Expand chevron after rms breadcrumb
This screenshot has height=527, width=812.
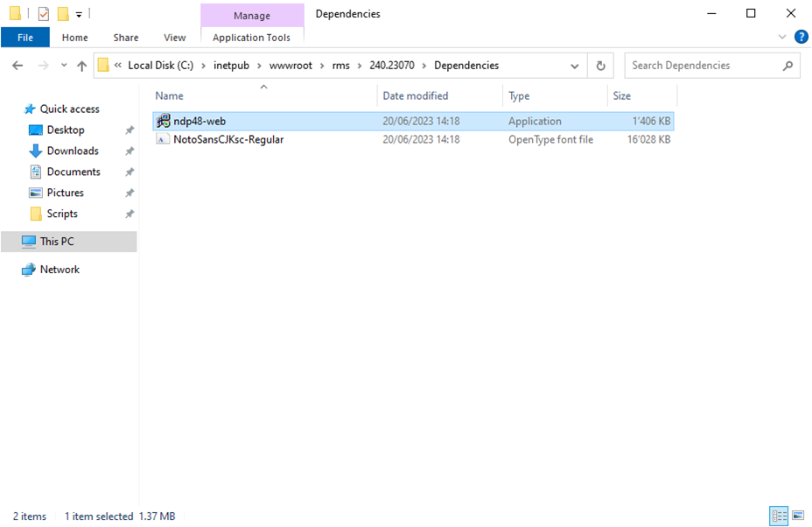(360, 66)
